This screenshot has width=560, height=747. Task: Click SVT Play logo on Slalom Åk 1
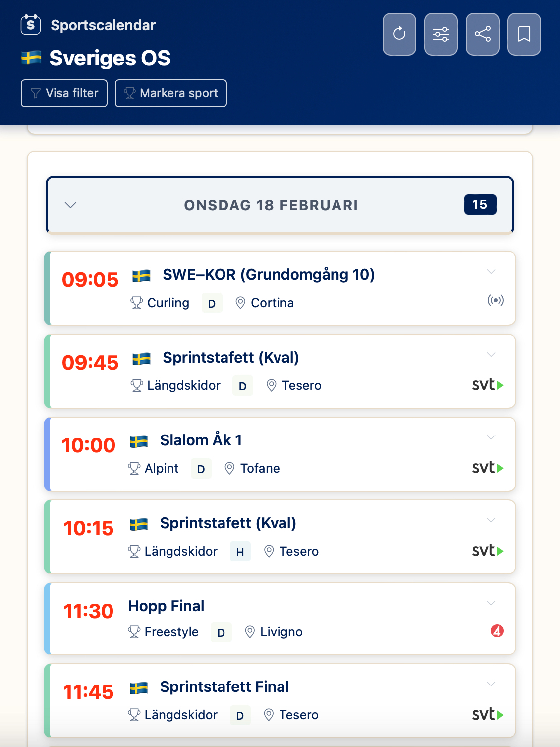click(x=488, y=468)
